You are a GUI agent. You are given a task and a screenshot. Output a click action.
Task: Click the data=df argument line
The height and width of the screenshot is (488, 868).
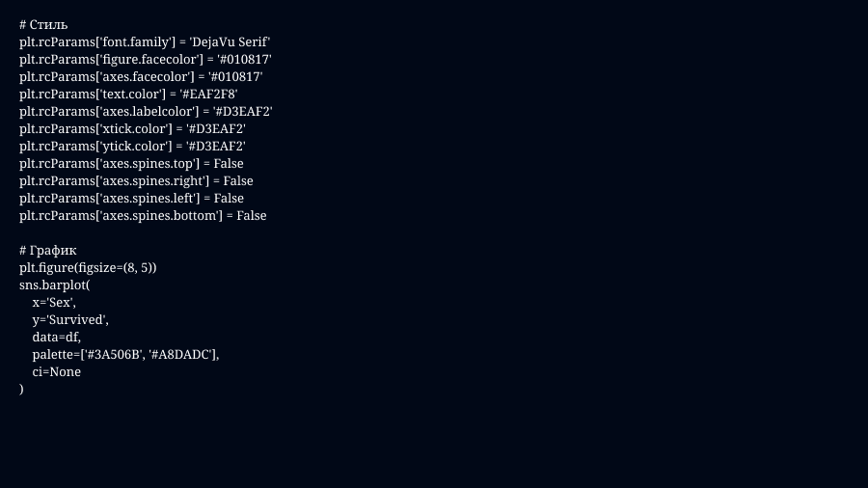point(56,337)
